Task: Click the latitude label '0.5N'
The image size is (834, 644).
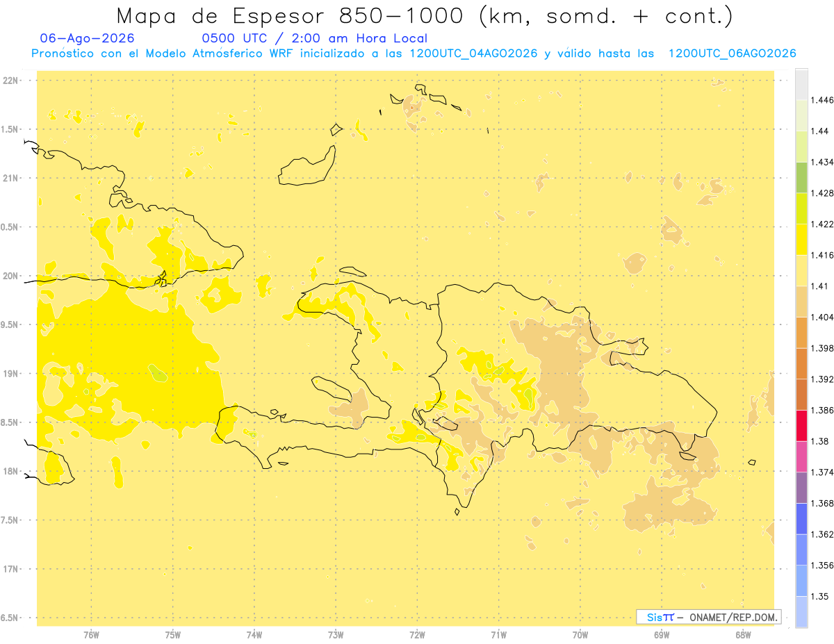Action: point(10,227)
